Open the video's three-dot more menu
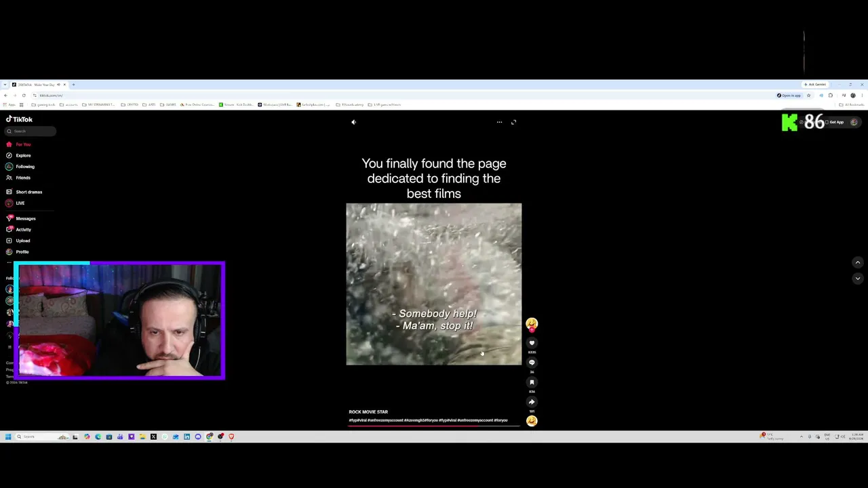 499,122
